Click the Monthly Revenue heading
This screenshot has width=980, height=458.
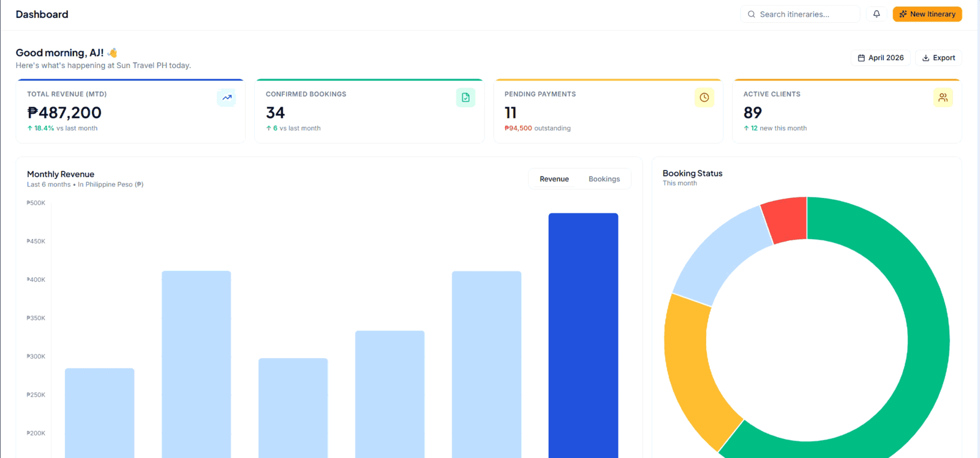pyautogui.click(x=61, y=174)
